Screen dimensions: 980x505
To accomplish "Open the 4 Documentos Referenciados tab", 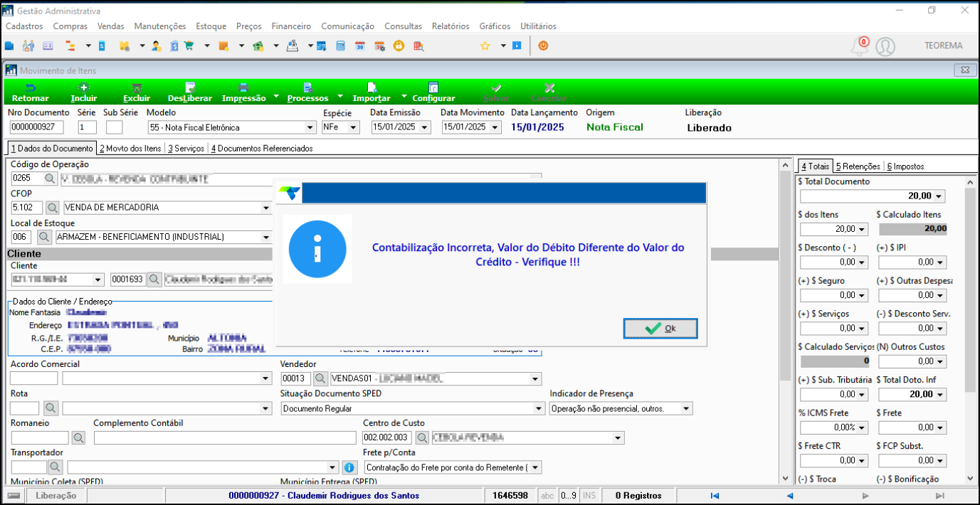I will pyautogui.click(x=261, y=149).
